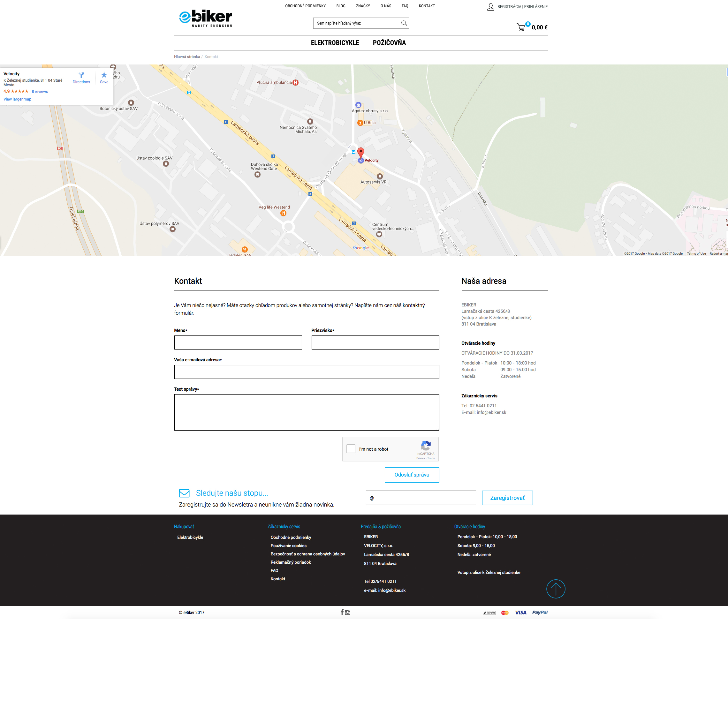Click the Zaregistrovať newsletter button

(x=507, y=498)
